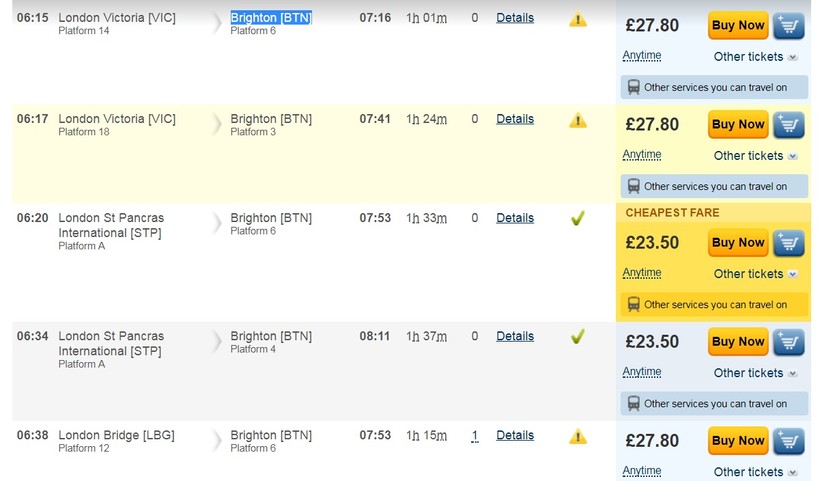Add the 06:17 fare to basket
The height and width of the screenshot is (481, 820).
(x=789, y=125)
